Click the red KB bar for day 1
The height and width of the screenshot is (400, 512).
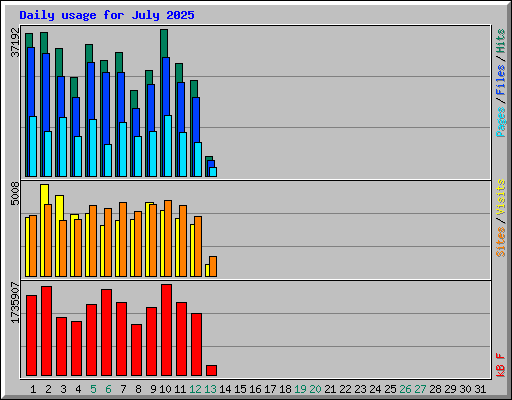(x=31, y=335)
